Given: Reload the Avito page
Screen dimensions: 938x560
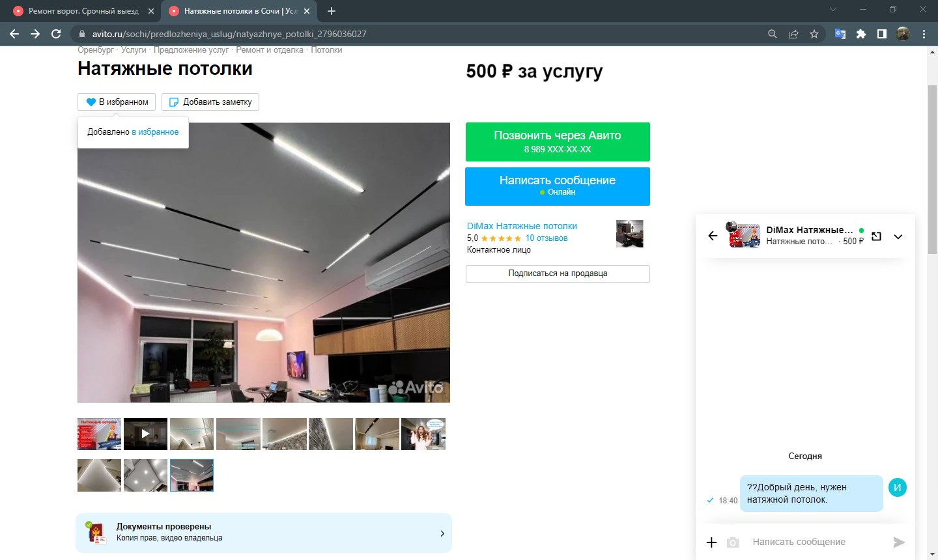Looking at the screenshot, I should click(56, 34).
